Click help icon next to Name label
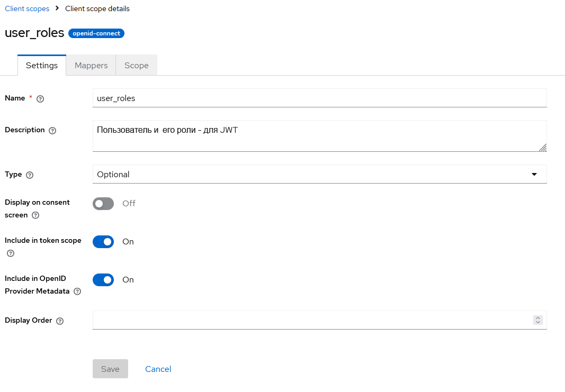Screen dimensions: 565x392 tap(40, 99)
